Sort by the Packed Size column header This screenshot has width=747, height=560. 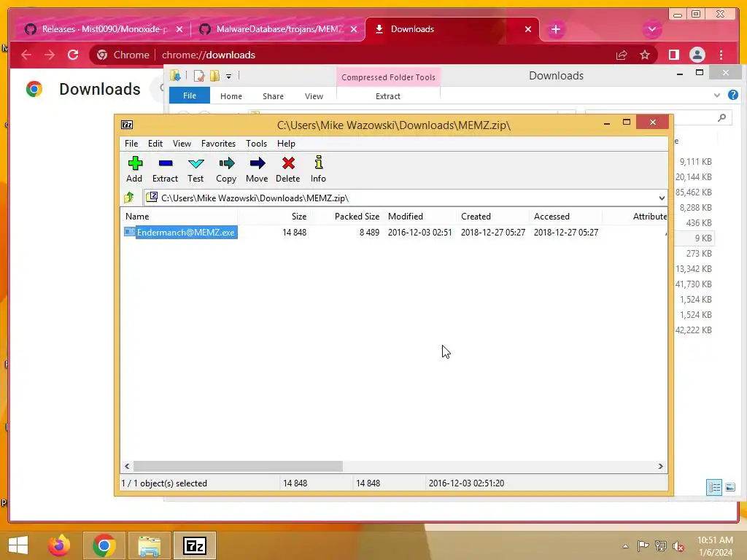coord(347,216)
